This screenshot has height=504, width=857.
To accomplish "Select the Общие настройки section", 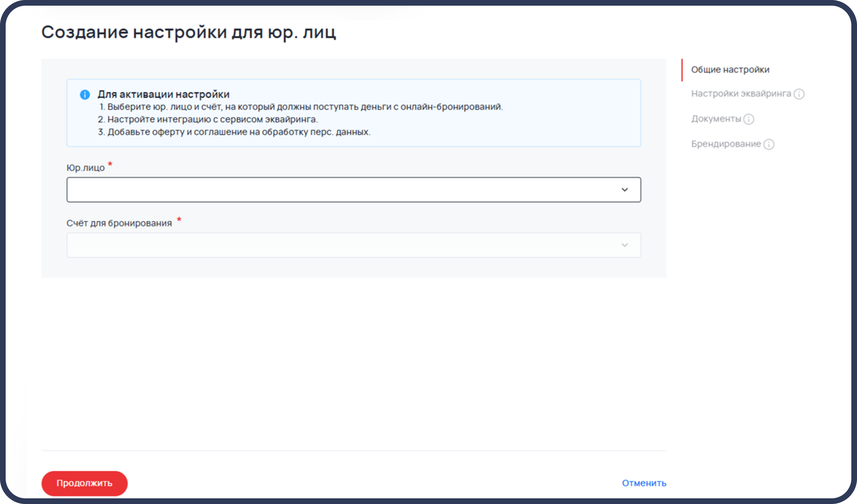I will pyautogui.click(x=730, y=70).
